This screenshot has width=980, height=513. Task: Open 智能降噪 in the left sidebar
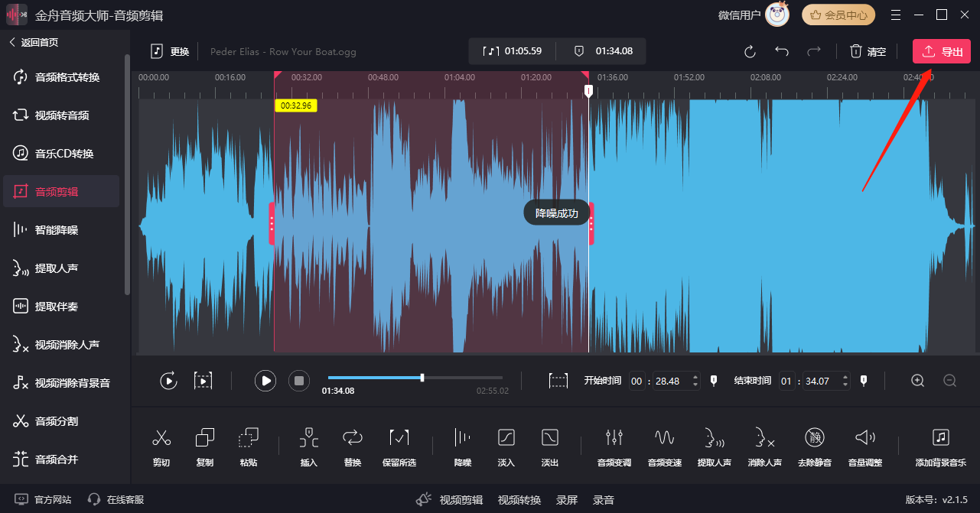click(x=57, y=230)
